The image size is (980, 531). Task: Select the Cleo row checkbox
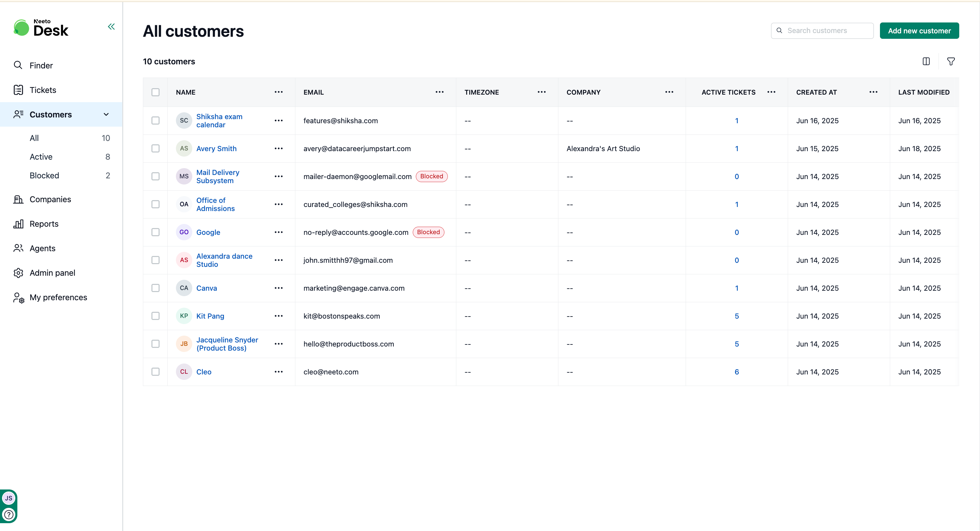pyautogui.click(x=155, y=372)
